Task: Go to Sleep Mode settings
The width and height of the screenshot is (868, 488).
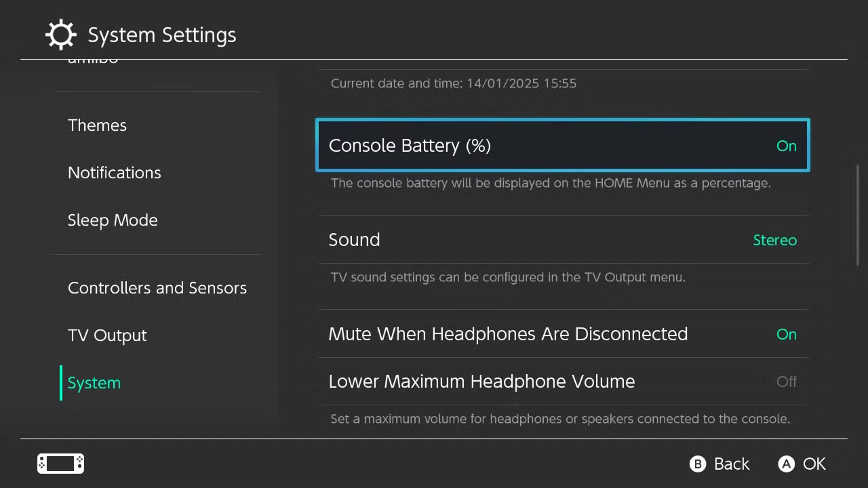Action: click(x=113, y=220)
